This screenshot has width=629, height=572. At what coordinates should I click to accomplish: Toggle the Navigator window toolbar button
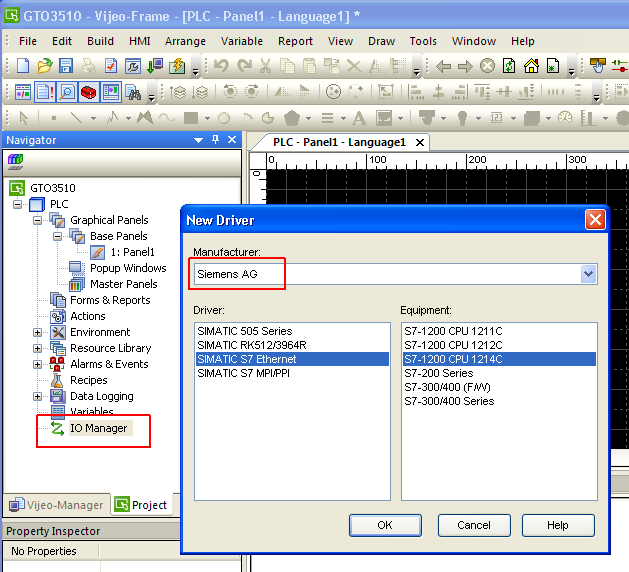click(23, 92)
